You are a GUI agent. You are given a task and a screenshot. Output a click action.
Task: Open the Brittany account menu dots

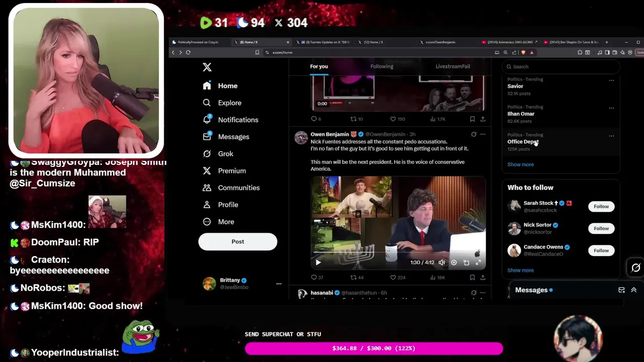click(279, 284)
